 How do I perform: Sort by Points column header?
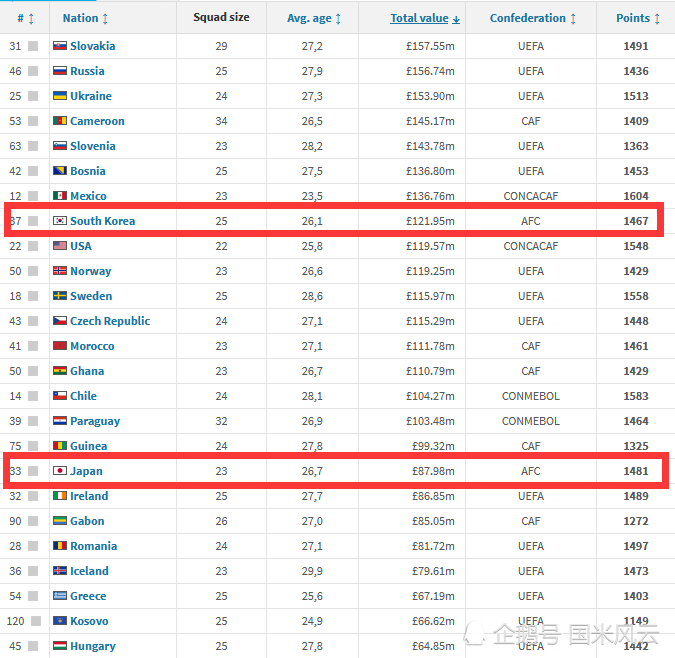click(x=638, y=18)
